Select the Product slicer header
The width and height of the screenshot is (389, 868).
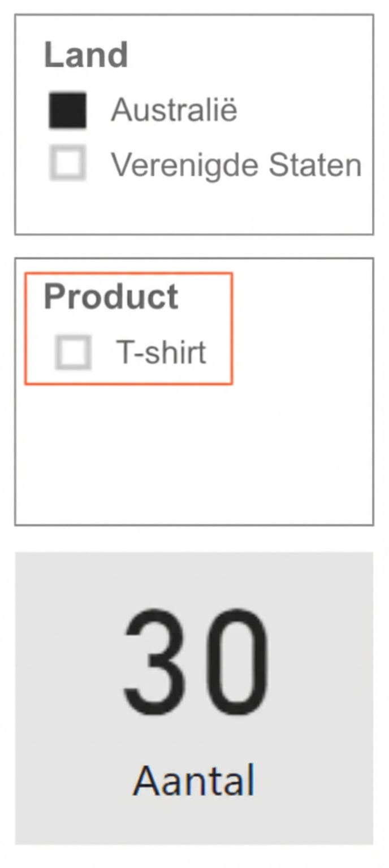coord(111,297)
